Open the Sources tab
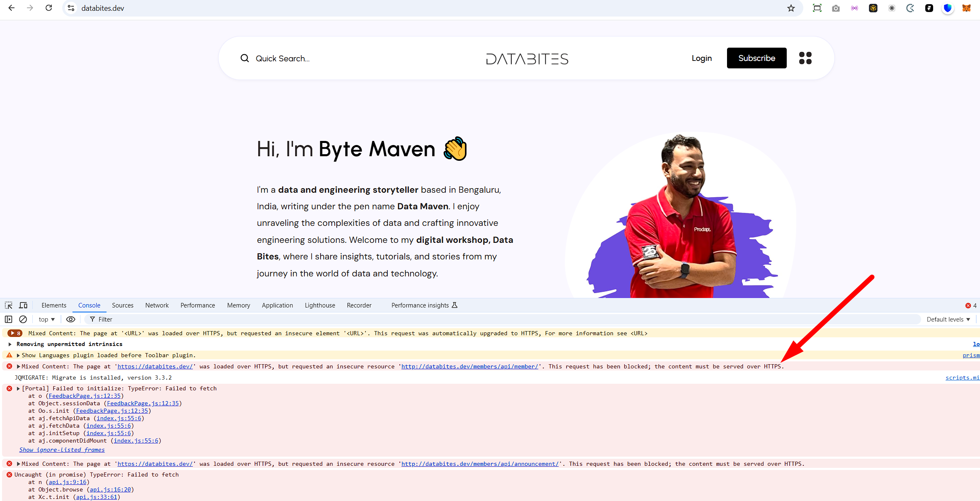This screenshot has width=980, height=501. pyautogui.click(x=123, y=305)
